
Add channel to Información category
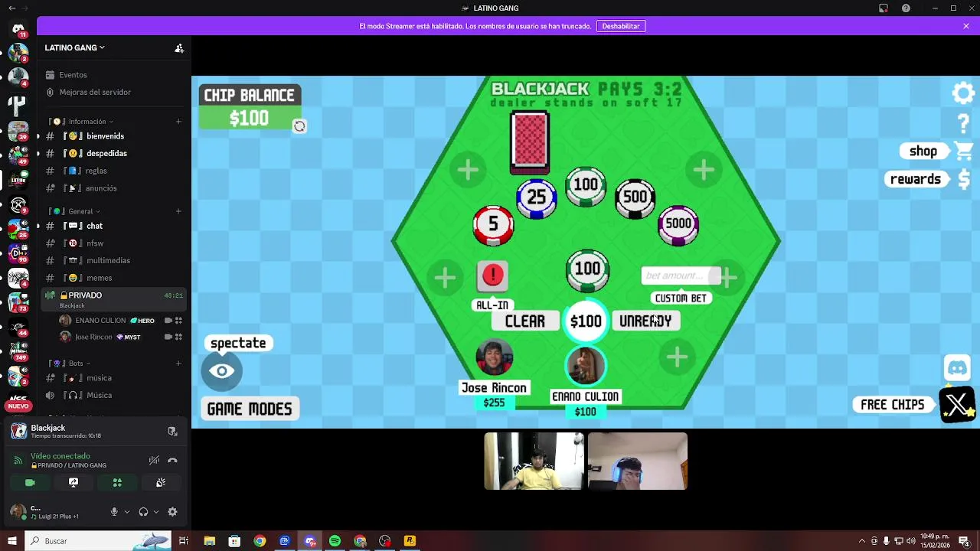point(178,122)
